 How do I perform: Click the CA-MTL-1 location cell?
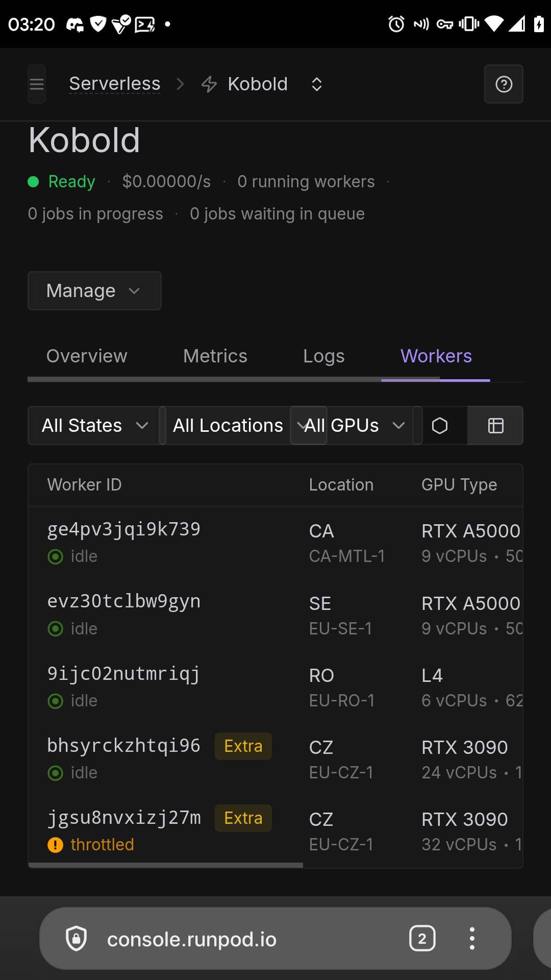point(347,556)
